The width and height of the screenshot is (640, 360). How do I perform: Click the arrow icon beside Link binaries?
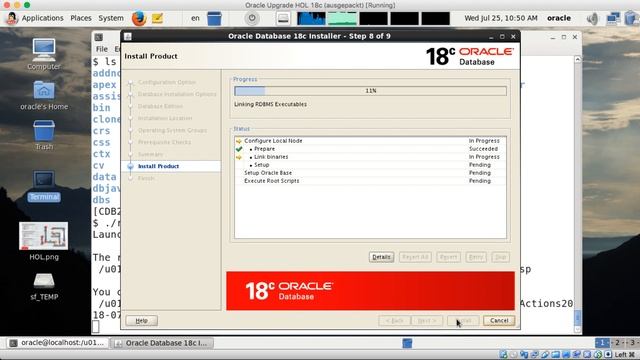coord(239,157)
